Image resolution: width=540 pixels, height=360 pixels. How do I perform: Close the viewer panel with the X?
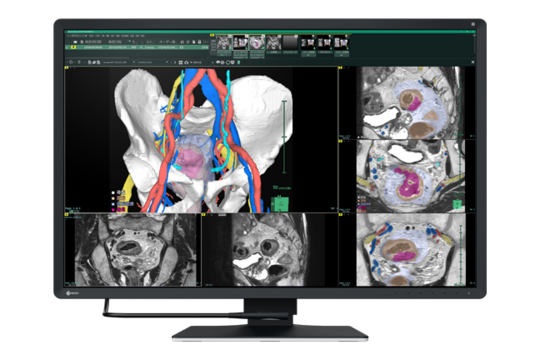coord(473,62)
